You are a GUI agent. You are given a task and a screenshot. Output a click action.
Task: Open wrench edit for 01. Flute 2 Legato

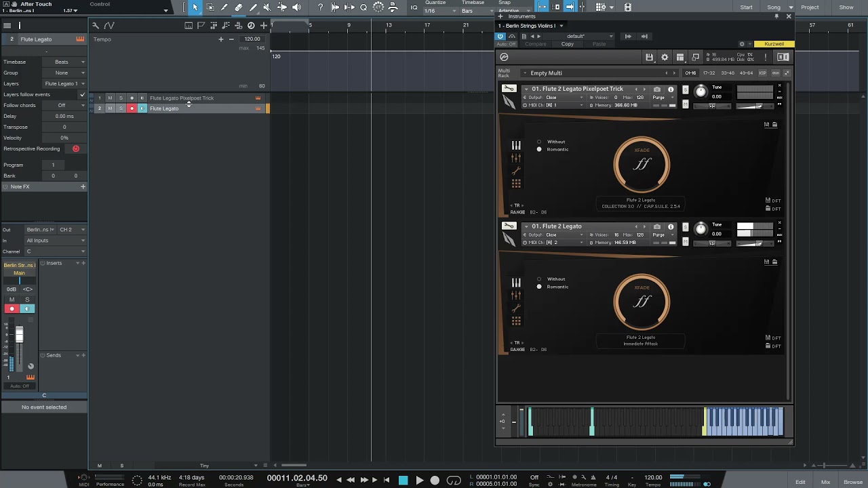pos(509,226)
